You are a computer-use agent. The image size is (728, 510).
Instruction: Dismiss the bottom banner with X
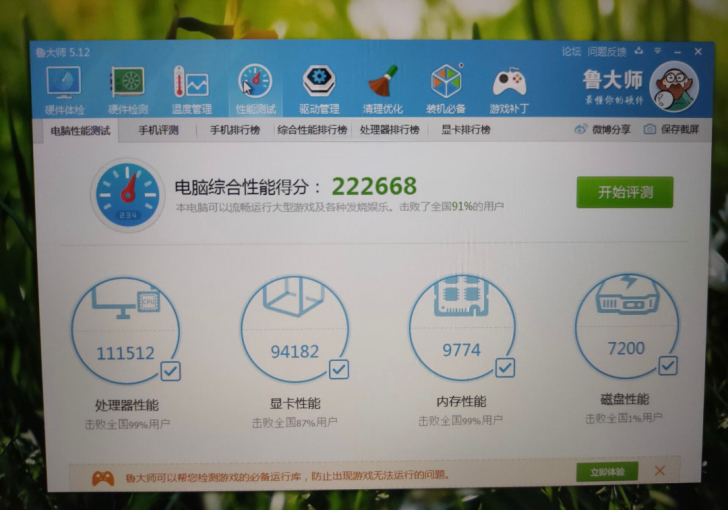pyautogui.click(x=659, y=471)
